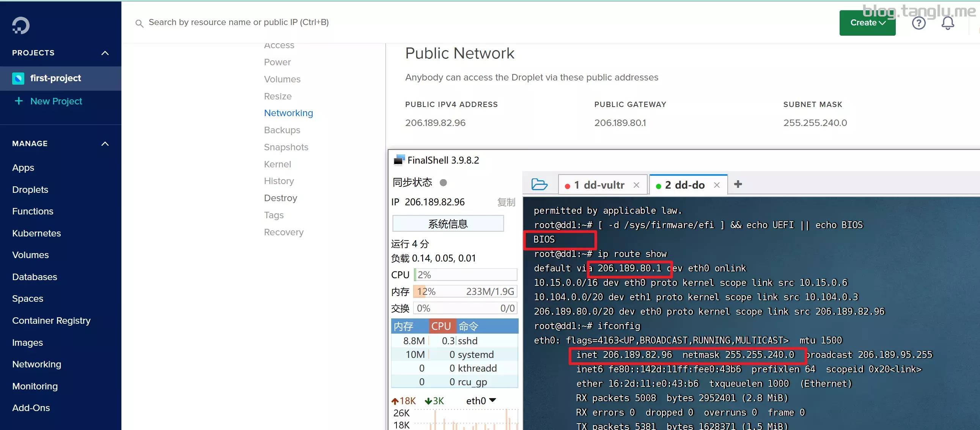Click the DigitalOcean logo in the sidebar
The image size is (980, 430).
(20, 25)
